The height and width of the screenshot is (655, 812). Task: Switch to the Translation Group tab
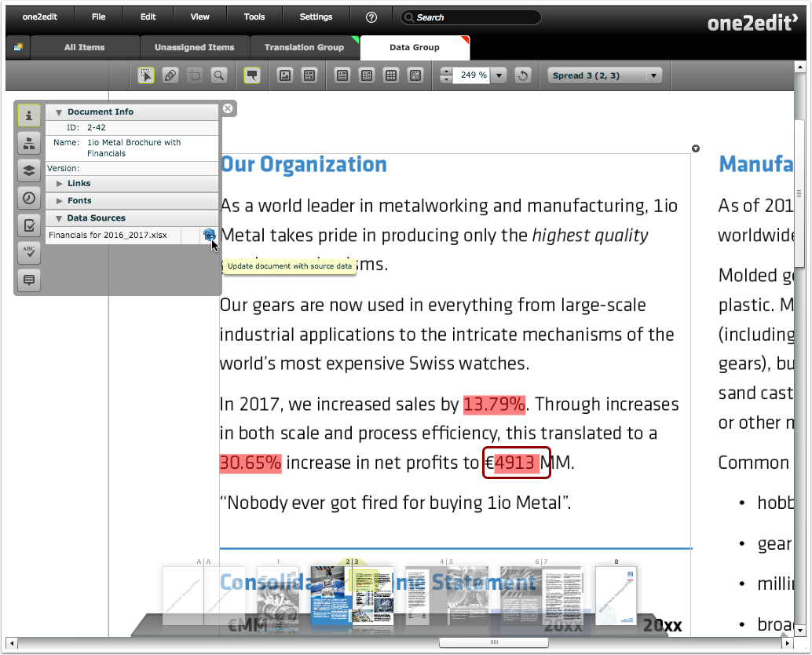(304, 47)
